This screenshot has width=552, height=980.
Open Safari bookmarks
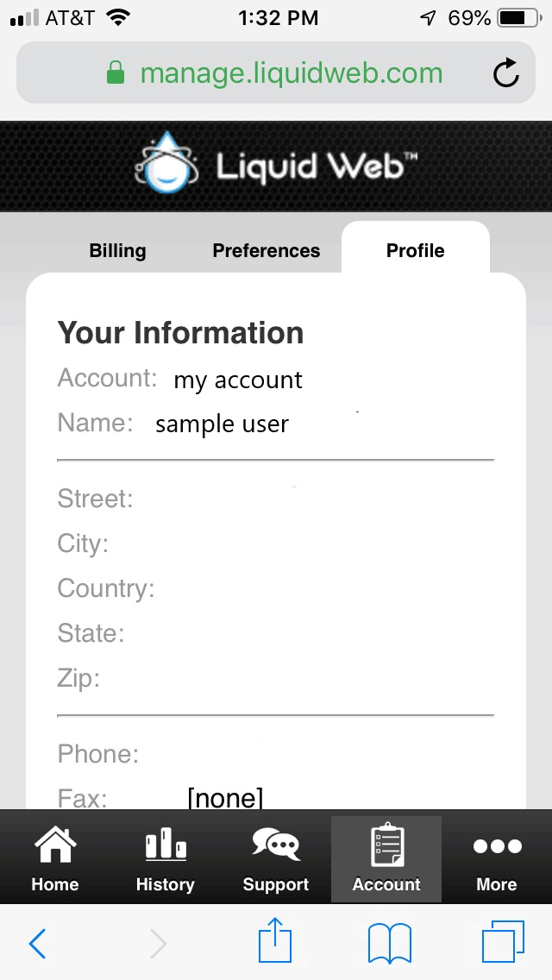click(x=389, y=943)
